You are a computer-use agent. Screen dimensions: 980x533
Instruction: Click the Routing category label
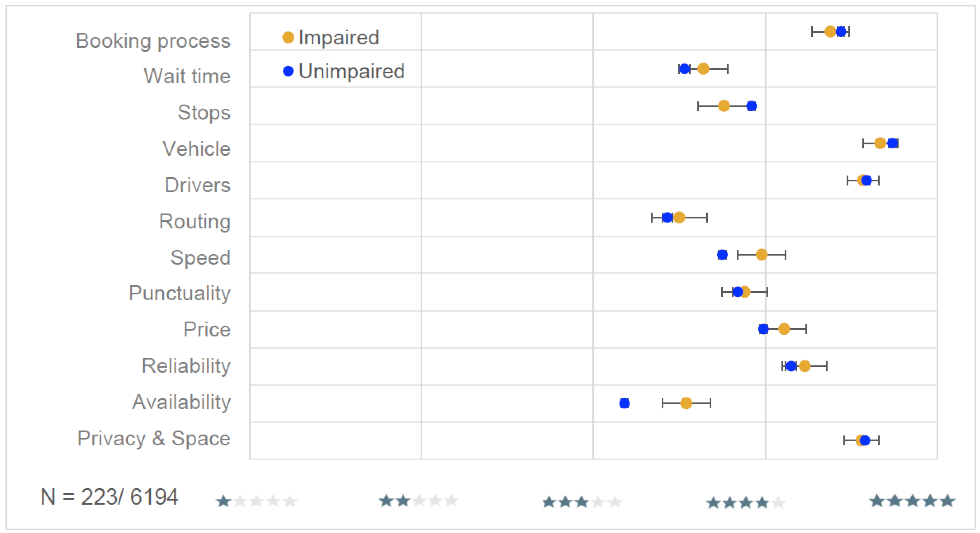click(194, 221)
